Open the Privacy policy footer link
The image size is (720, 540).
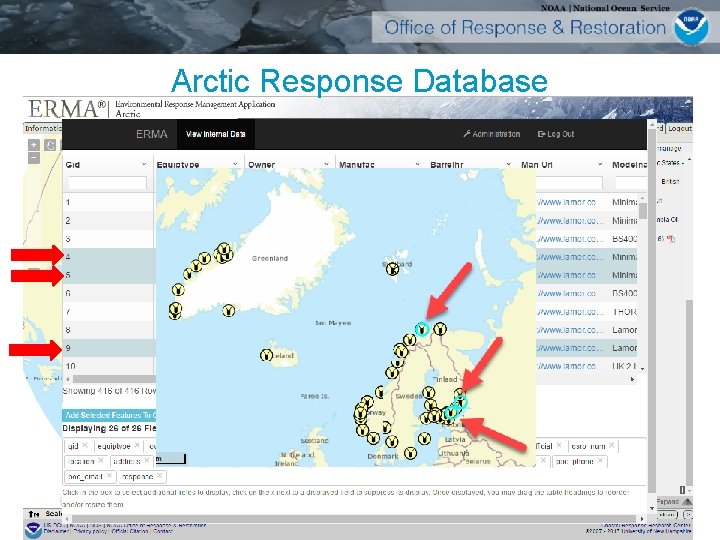pyautogui.click(x=90, y=531)
